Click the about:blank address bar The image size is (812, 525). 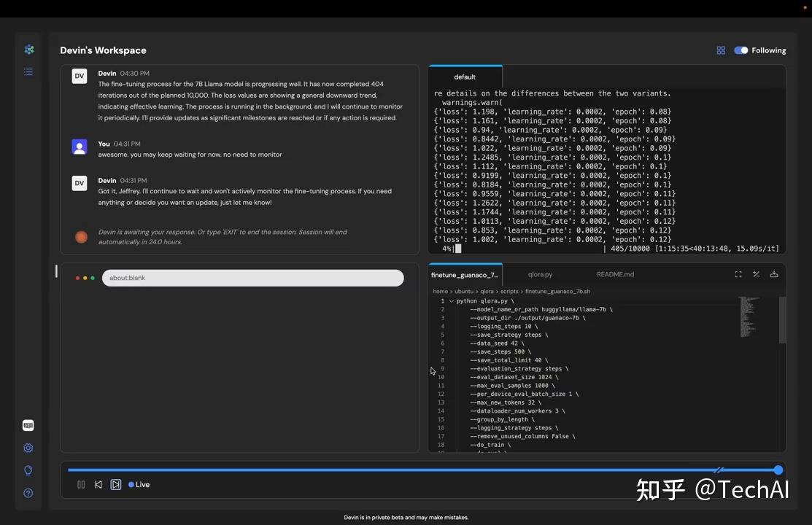252,278
